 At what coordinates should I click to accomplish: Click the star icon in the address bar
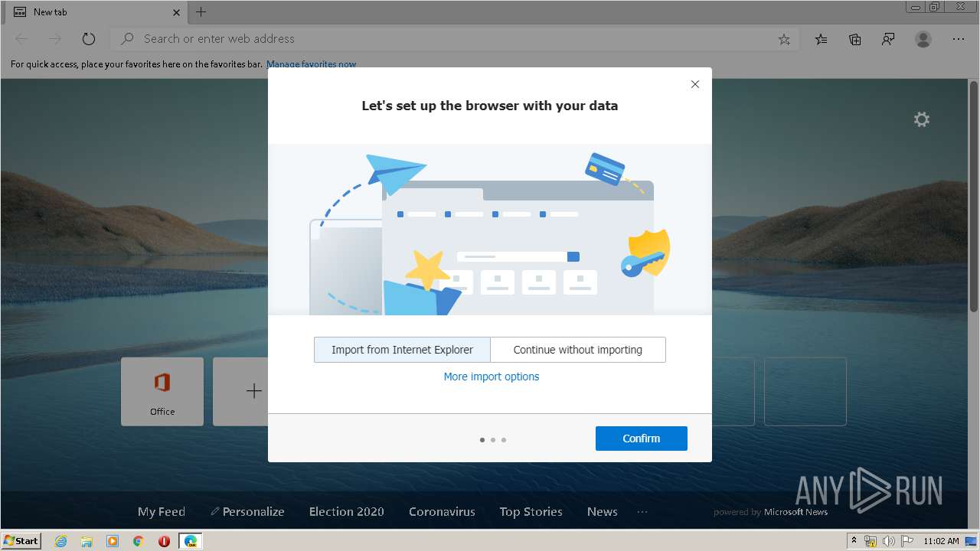point(784,39)
